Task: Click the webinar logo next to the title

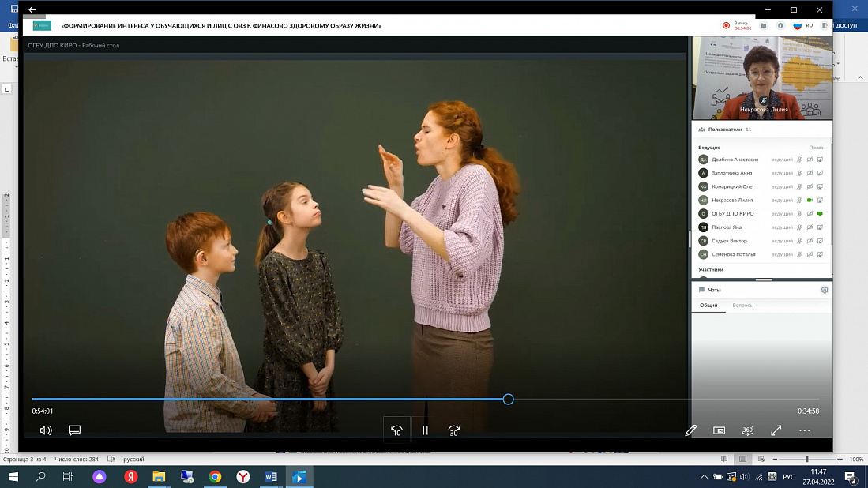Action: click(x=42, y=25)
